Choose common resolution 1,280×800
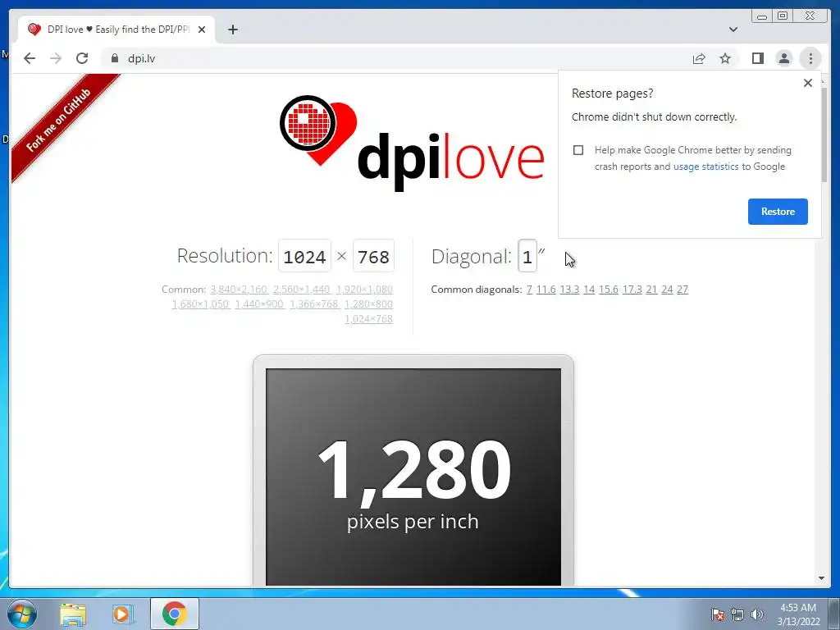The image size is (840, 630). [368, 304]
